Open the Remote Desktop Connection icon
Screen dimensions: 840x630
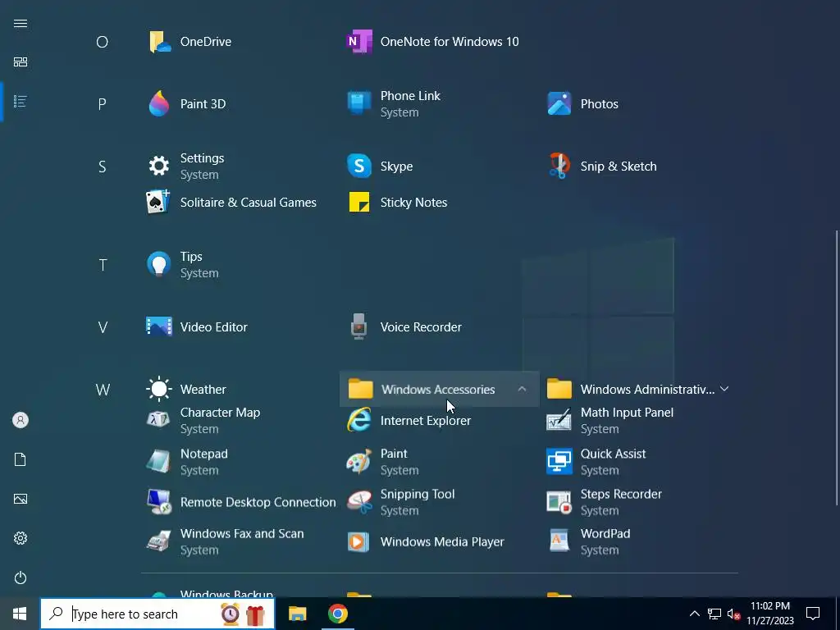[159, 502]
